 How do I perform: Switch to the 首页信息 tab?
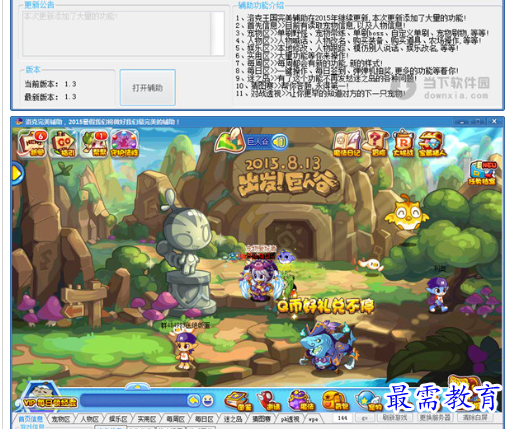[30, 419]
